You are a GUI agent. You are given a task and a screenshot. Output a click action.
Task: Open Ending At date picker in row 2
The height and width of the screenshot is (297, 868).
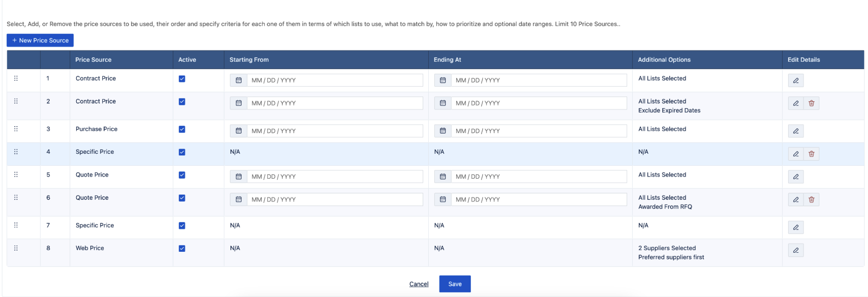[442, 103]
